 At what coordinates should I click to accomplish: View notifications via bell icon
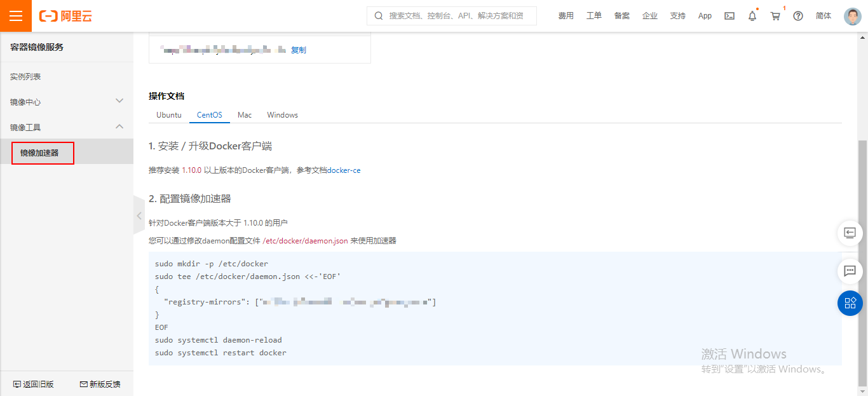point(752,16)
